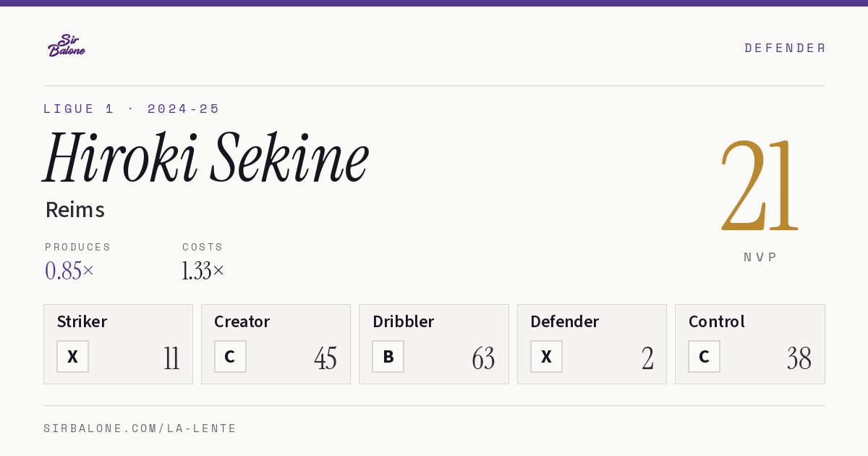The height and width of the screenshot is (456, 868).
Task: Click the Creator score 45
Action: tap(325, 358)
